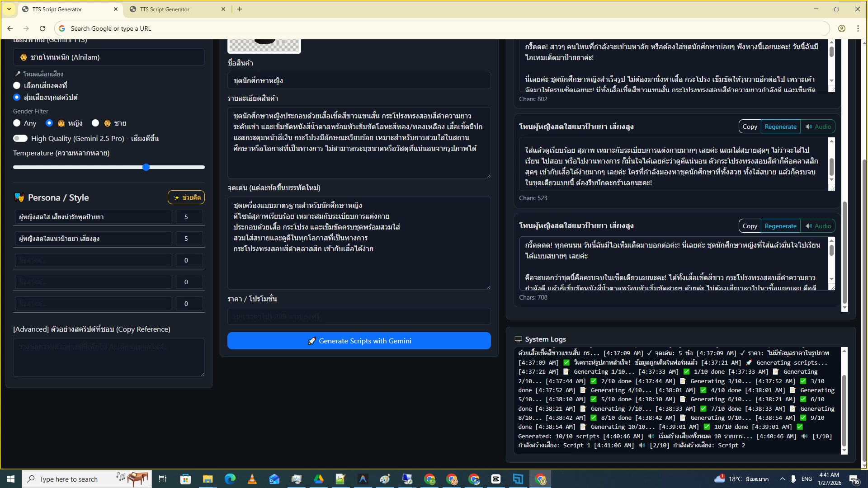
Task: Open the tab search chevron
Action: click(9, 9)
